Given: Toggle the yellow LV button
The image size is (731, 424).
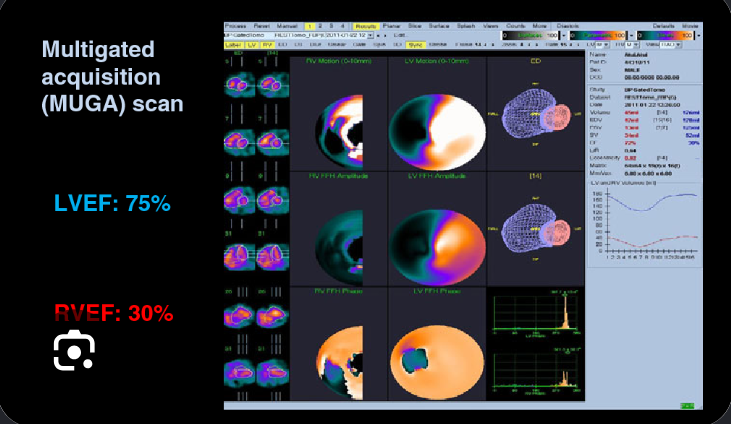Looking at the screenshot, I should tap(252, 45).
